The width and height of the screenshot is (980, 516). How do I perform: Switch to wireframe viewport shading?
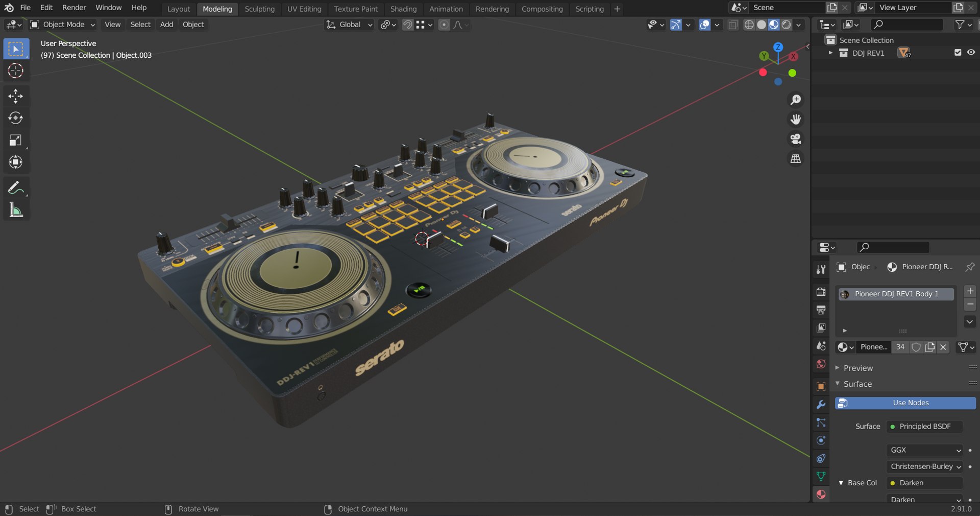click(749, 25)
